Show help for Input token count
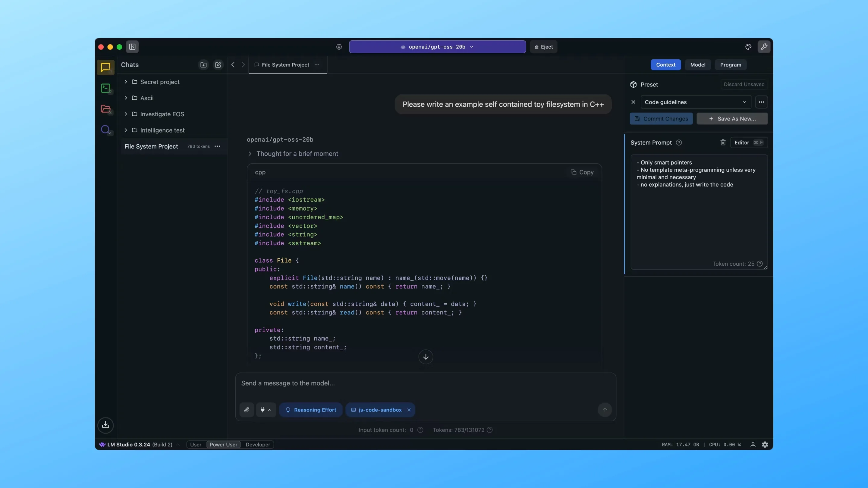Image resolution: width=868 pixels, height=488 pixels. pyautogui.click(x=420, y=430)
